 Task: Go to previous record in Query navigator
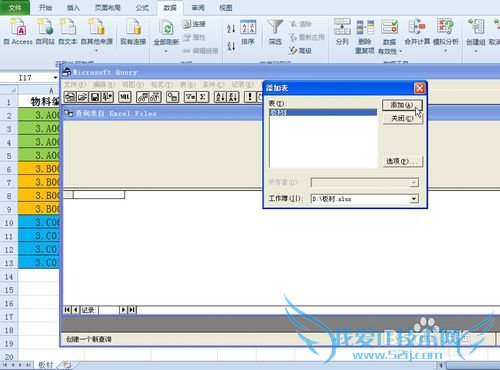[x=76, y=310]
